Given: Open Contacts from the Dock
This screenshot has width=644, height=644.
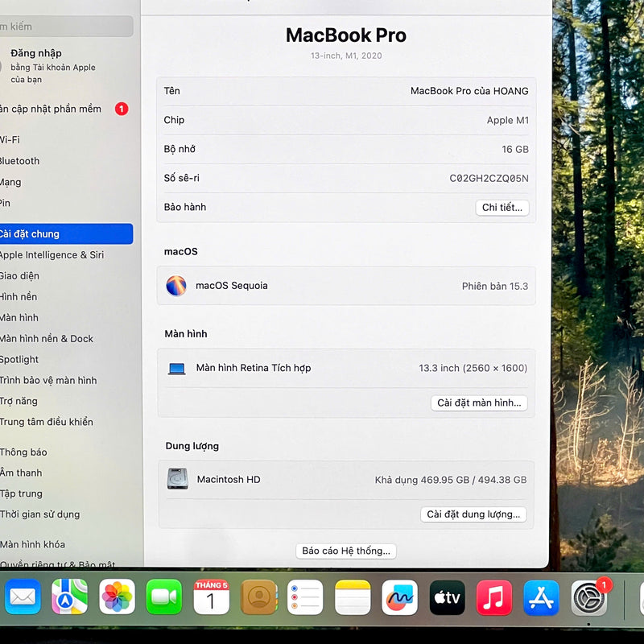Looking at the screenshot, I should (258, 597).
